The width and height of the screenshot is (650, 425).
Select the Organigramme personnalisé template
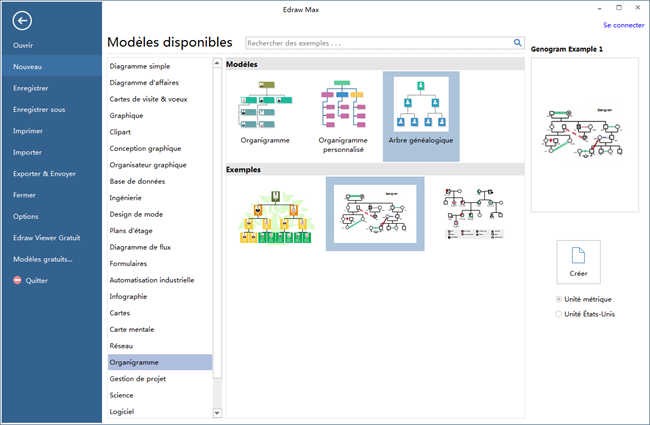[343, 116]
